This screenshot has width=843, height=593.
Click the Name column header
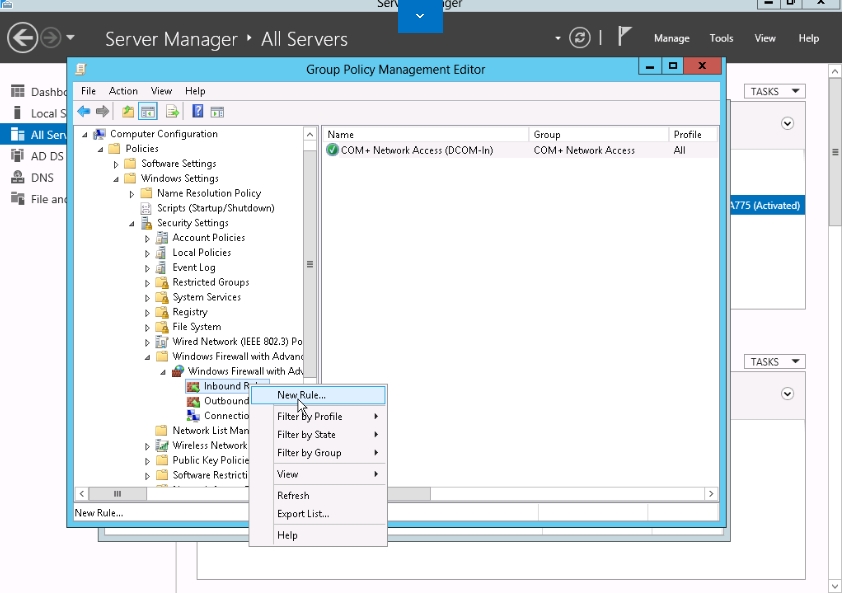(424, 134)
